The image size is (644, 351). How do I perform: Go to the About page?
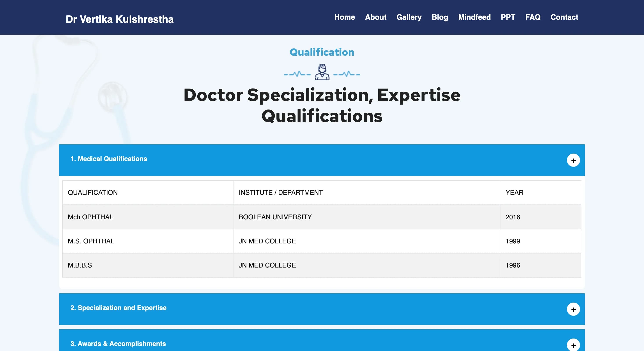(x=375, y=17)
